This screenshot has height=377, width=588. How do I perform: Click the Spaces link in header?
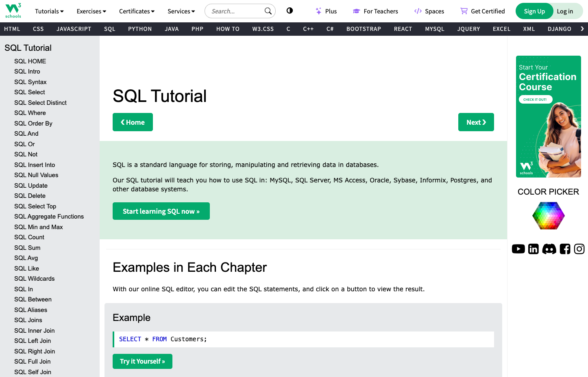coord(429,11)
